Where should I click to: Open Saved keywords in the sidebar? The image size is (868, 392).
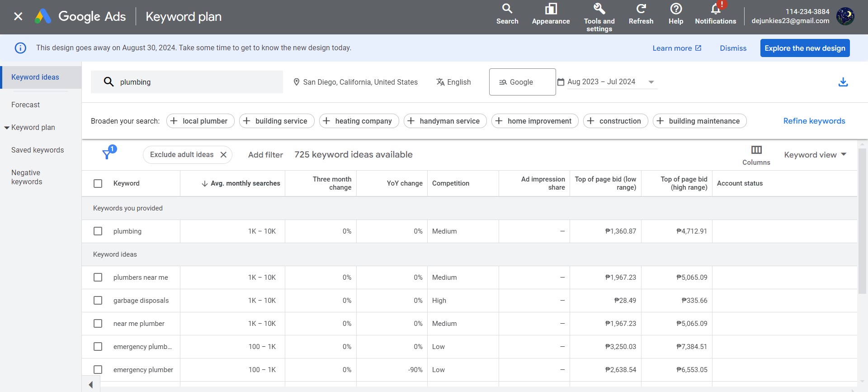click(38, 150)
